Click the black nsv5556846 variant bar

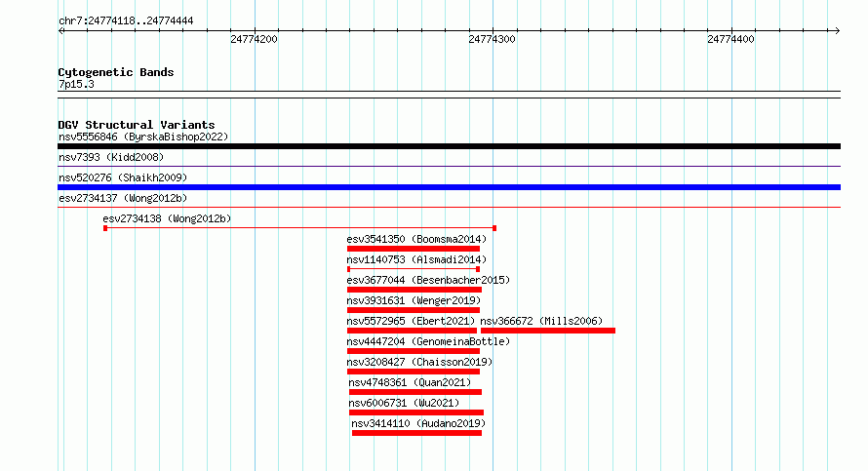pos(449,146)
